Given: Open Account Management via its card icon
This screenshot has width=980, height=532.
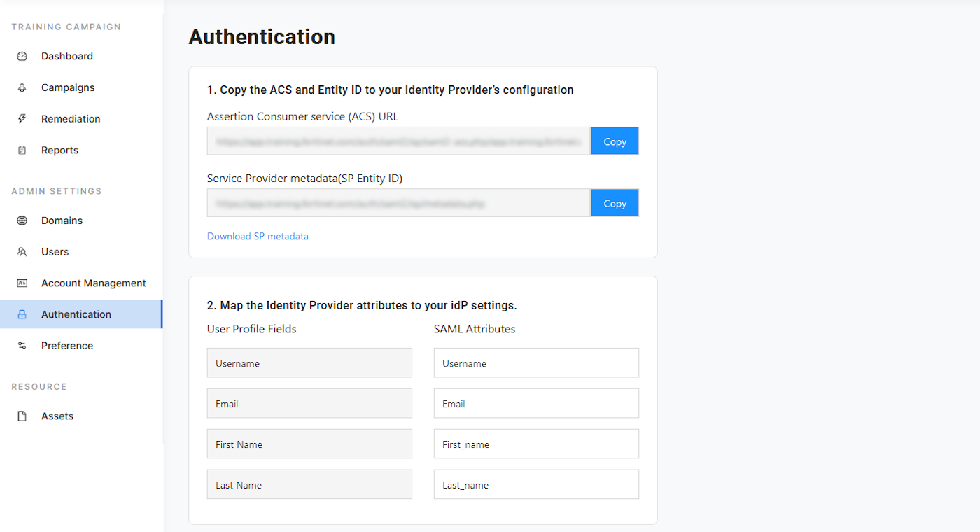Looking at the screenshot, I should pyautogui.click(x=22, y=283).
